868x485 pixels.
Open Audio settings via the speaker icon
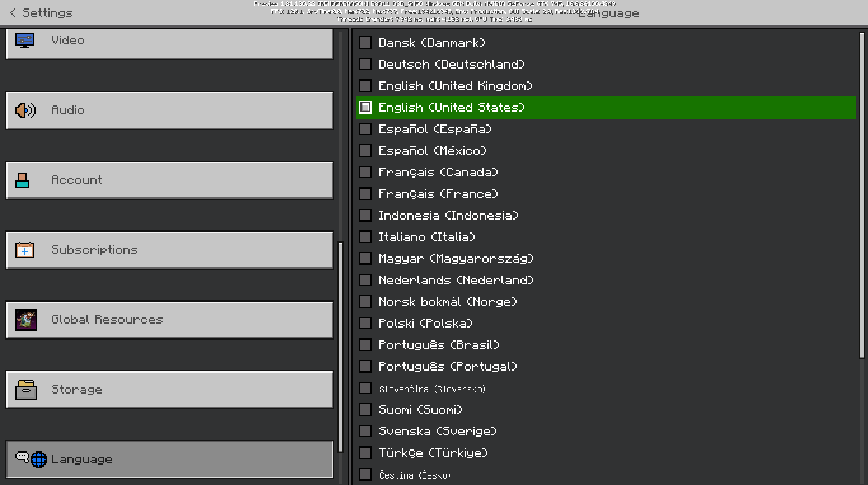pyautogui.click(x=25, y=110)
